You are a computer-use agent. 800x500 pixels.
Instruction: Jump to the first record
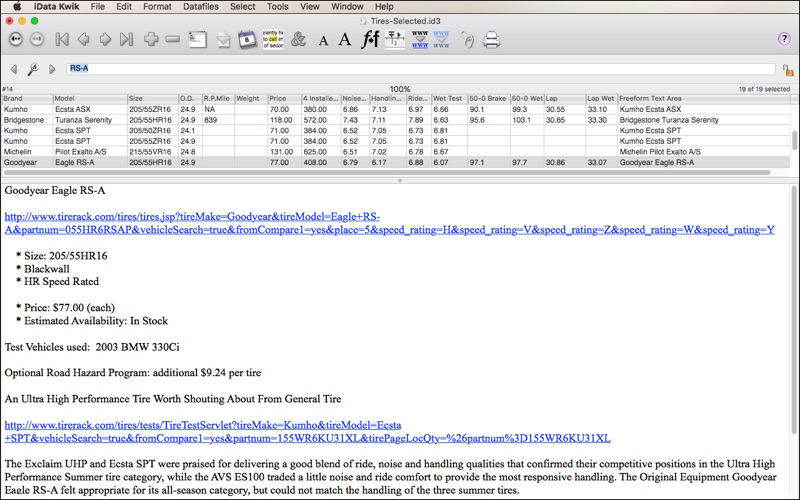pyautogui.click(x=62, y=39)
